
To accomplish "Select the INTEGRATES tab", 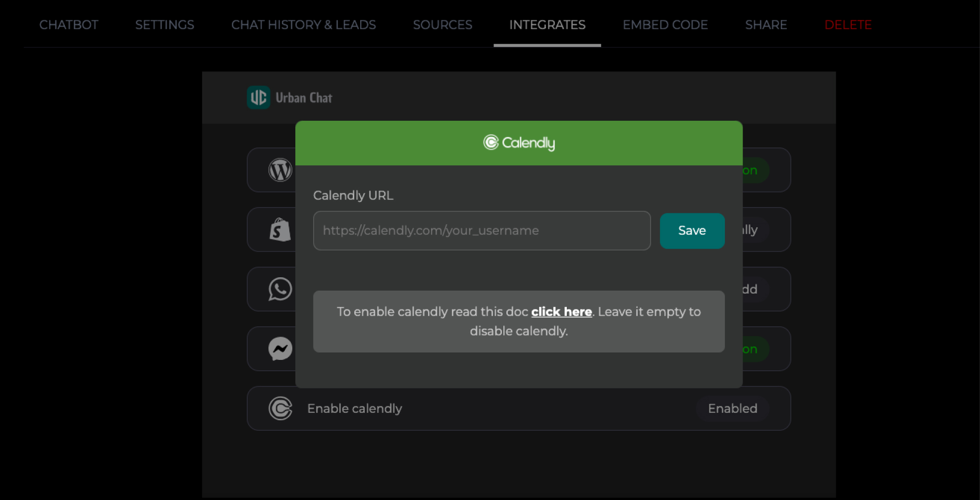I will 547,25.
